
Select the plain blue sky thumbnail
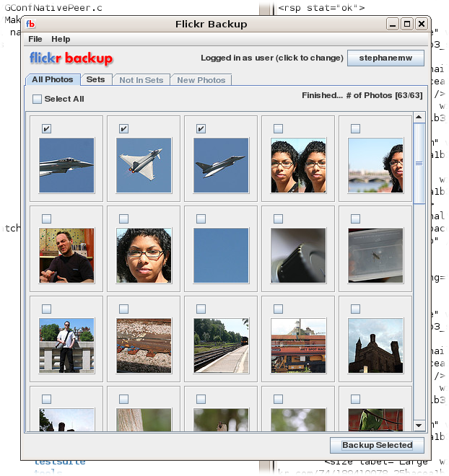point(221,255)
